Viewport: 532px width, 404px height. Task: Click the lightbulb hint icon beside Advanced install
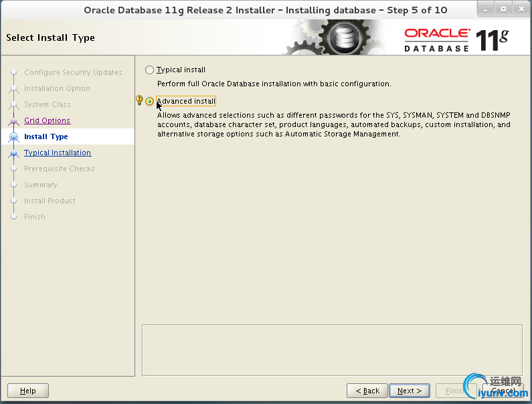pyautogui.click(x=139, y=100)
